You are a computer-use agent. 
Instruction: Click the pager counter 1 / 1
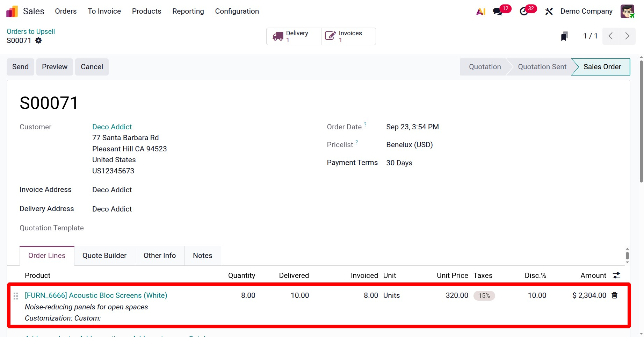(590, 36)
